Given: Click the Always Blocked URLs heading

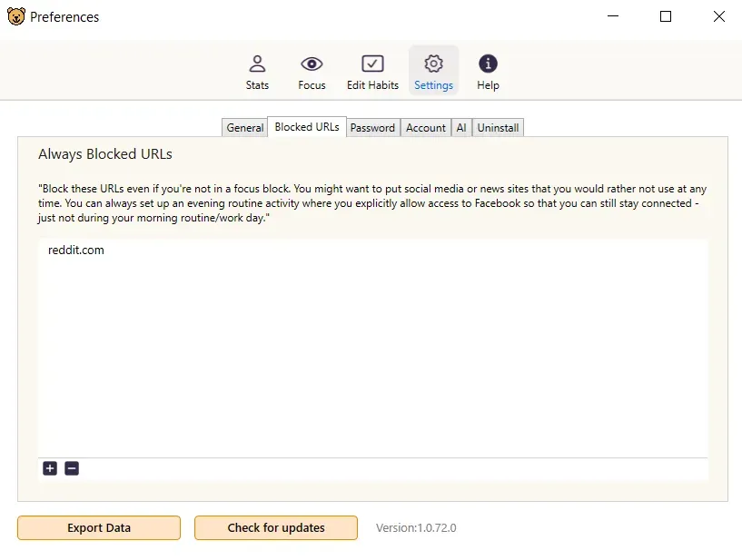Looking at the screenshot, I should tap(105, 154).
